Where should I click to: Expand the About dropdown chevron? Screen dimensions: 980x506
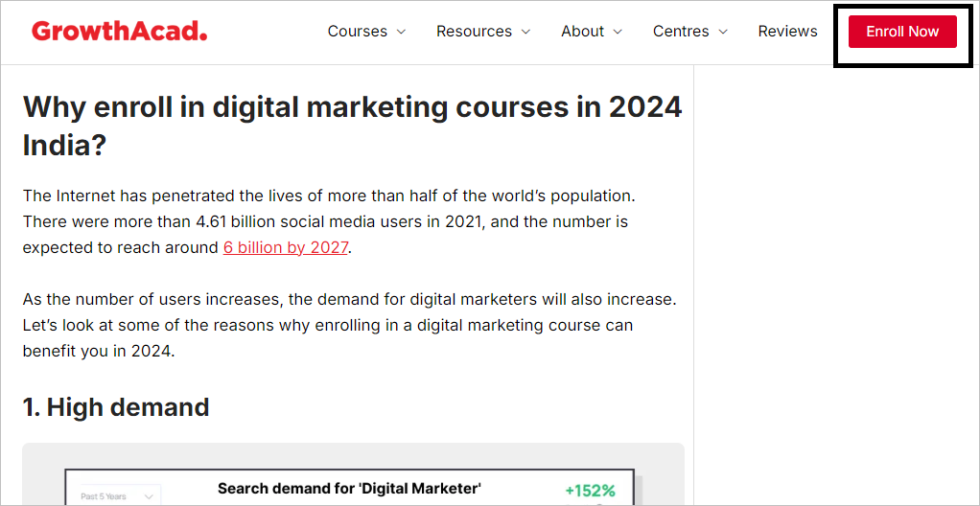pyautogui.click(x=618, y=32)
